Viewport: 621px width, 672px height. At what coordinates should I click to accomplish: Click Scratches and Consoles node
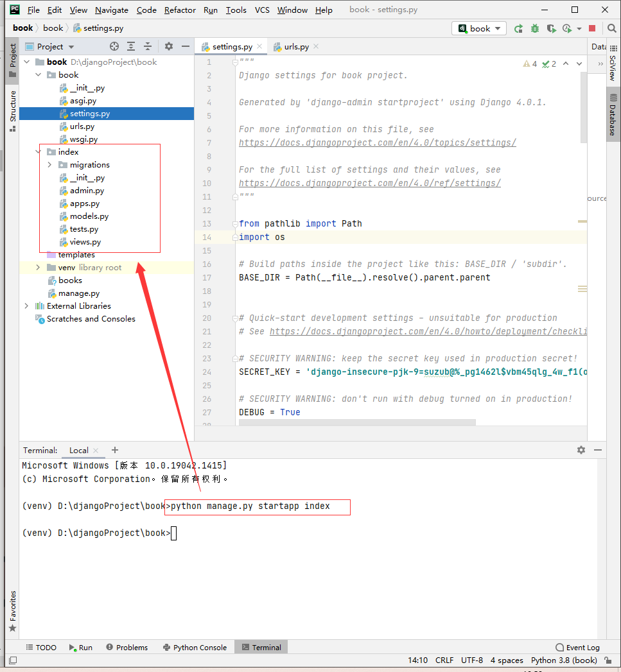(x=91, y=319)
